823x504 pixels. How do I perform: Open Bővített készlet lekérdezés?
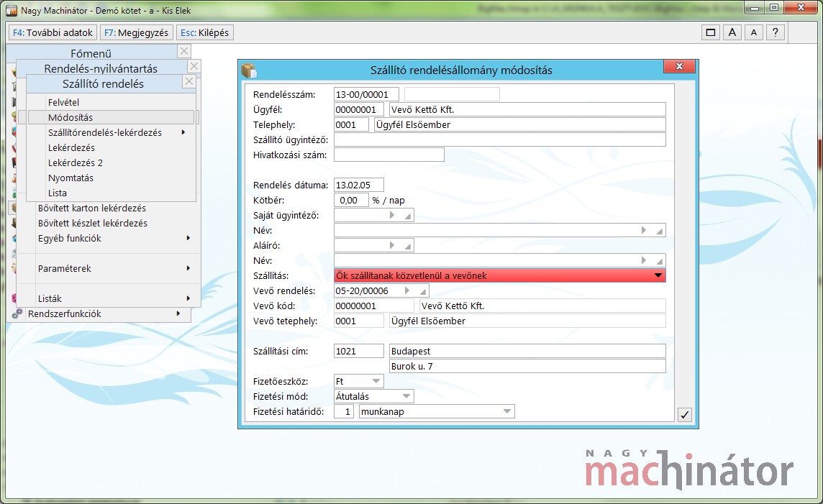92,224
